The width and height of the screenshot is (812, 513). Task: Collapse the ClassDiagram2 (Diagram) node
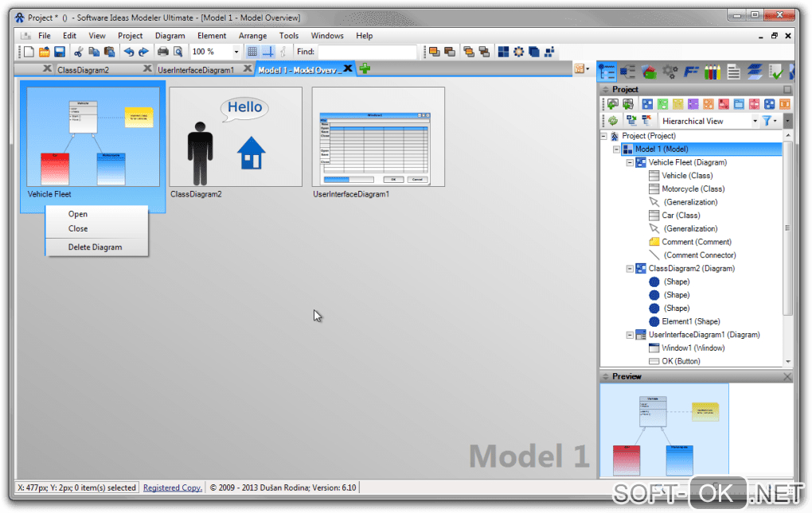point(630,268)
